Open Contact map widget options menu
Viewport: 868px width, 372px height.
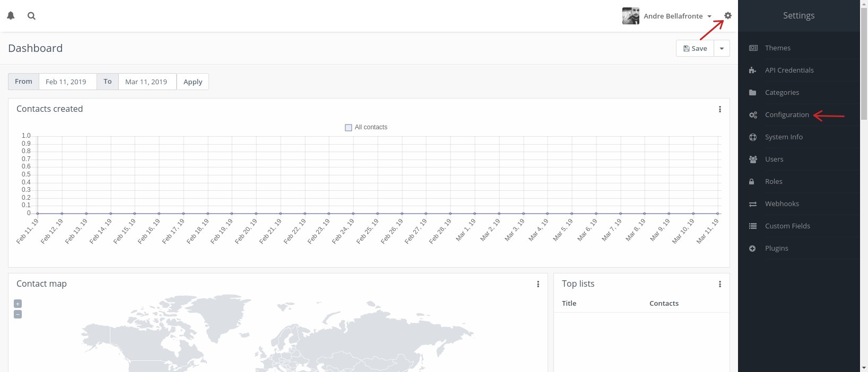pyautogui.click(x=538, y=284)
